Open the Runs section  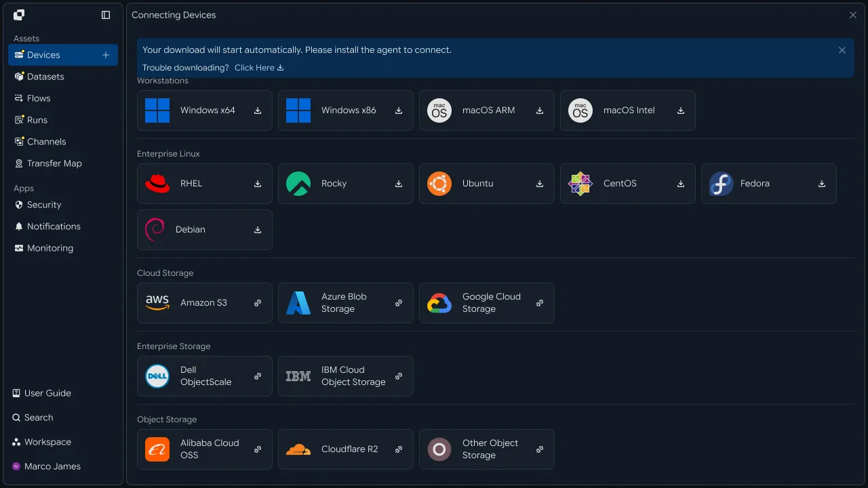point(63,120)
